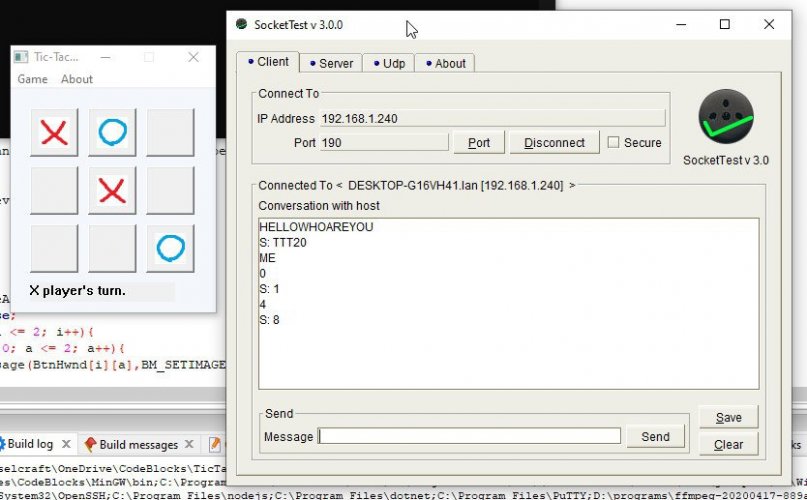Switch to the Udp tab
Viewport: 807px width, 500px height.
(389, 63)
